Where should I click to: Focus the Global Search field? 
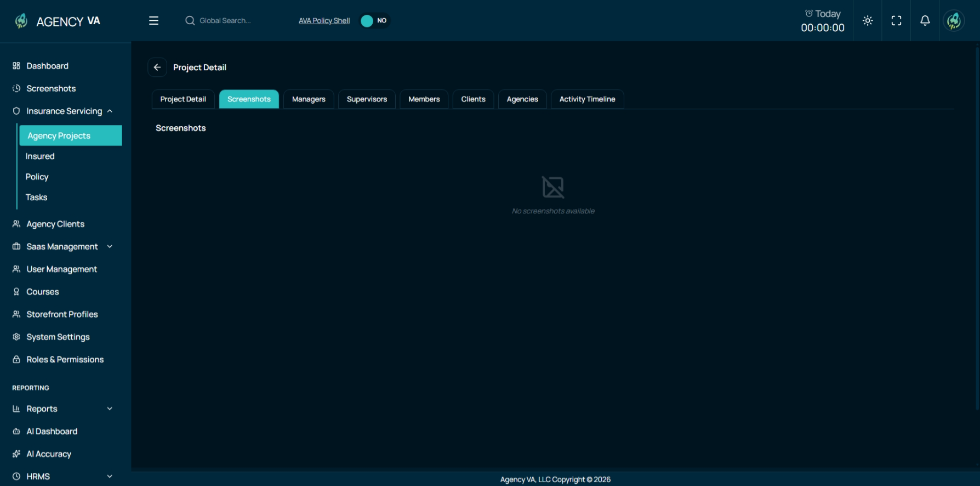pyautogui.click(x=225, y=21)
